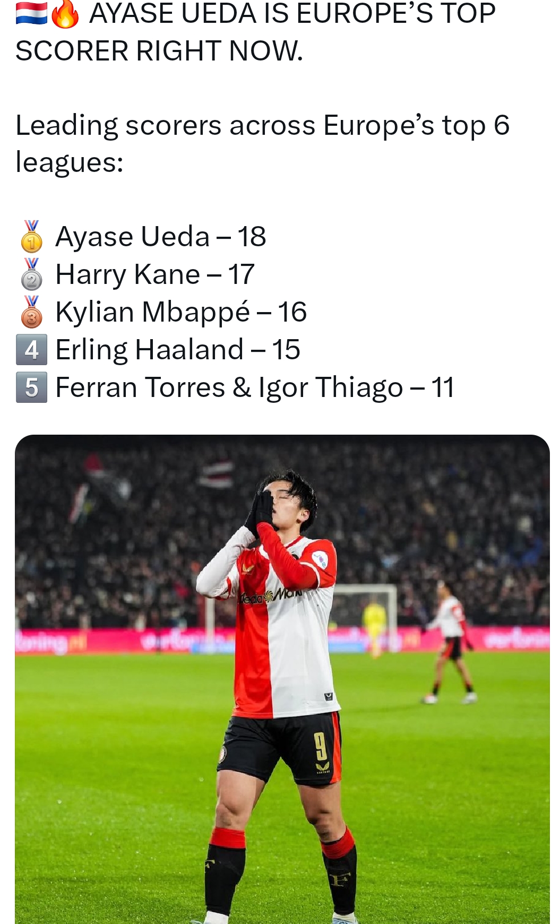This screenshot has height=924, width=560.
Task: Click the club crest on the player's shorts
Action: pyautogui.click(x=222, y=754)
